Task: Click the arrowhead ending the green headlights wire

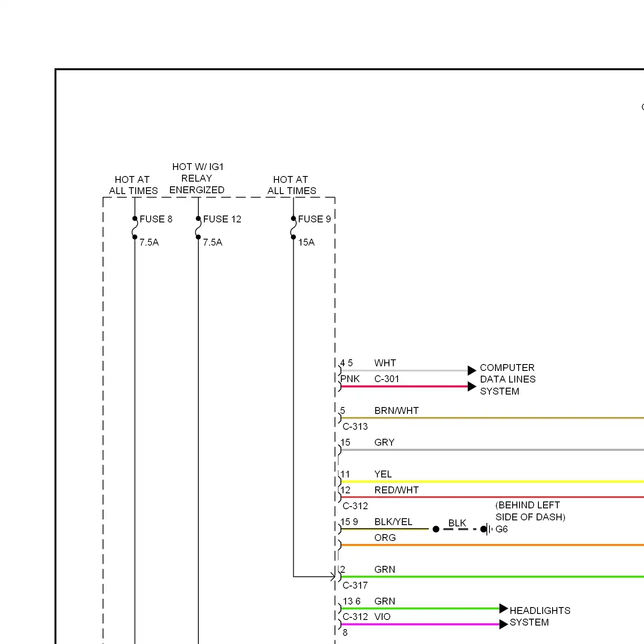Action: pyautogui.click(x=504, y=608)
